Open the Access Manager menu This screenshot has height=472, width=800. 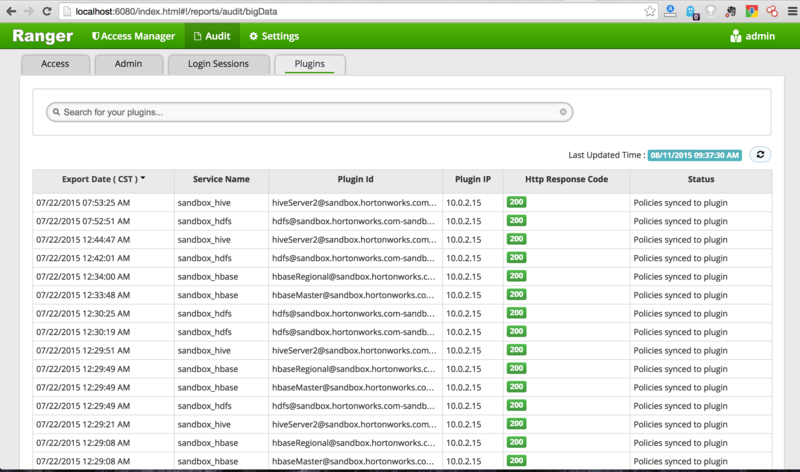pyautogui.click(x=132, y=36)
